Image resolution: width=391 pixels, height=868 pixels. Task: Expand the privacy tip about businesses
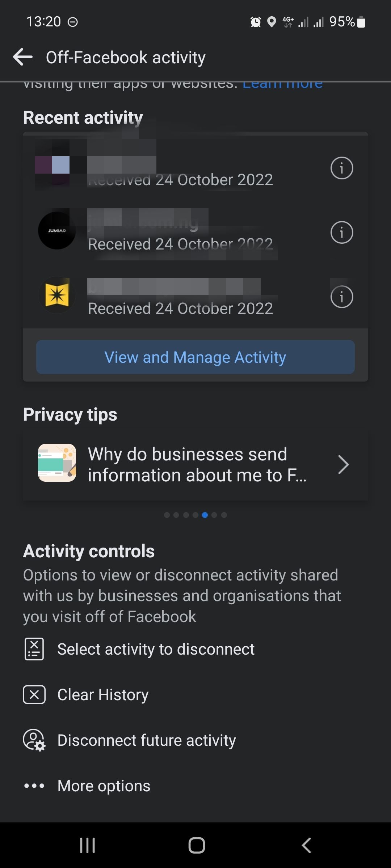click(x=197, y=464)
